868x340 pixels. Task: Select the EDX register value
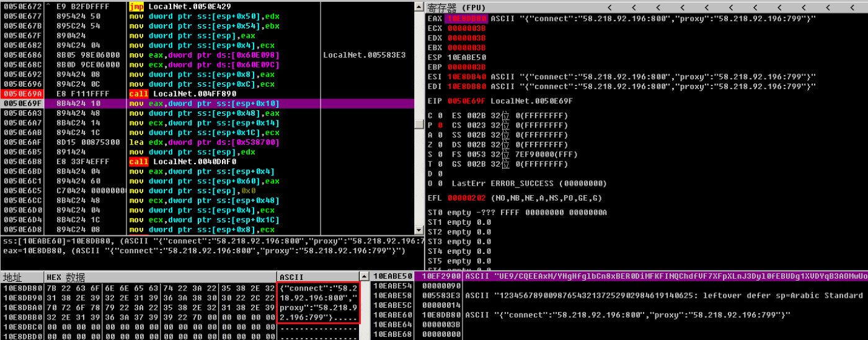466,38
